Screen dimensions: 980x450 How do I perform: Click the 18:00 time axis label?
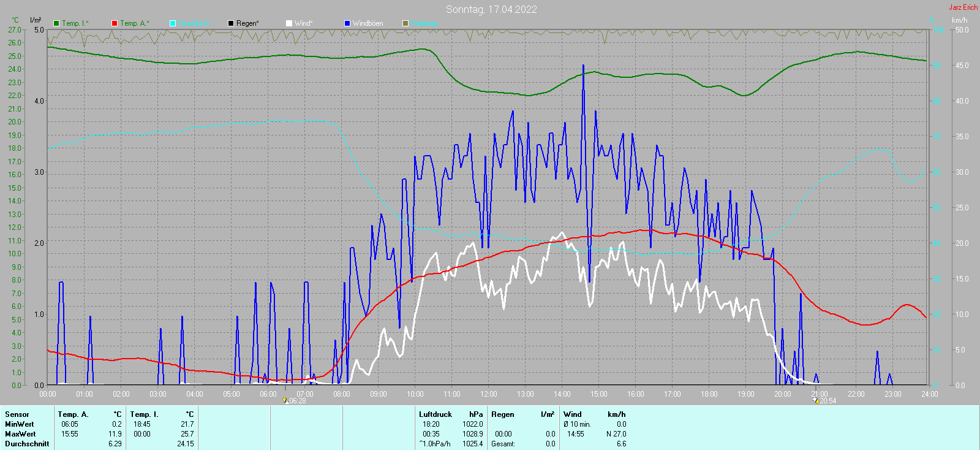[709, 394]
